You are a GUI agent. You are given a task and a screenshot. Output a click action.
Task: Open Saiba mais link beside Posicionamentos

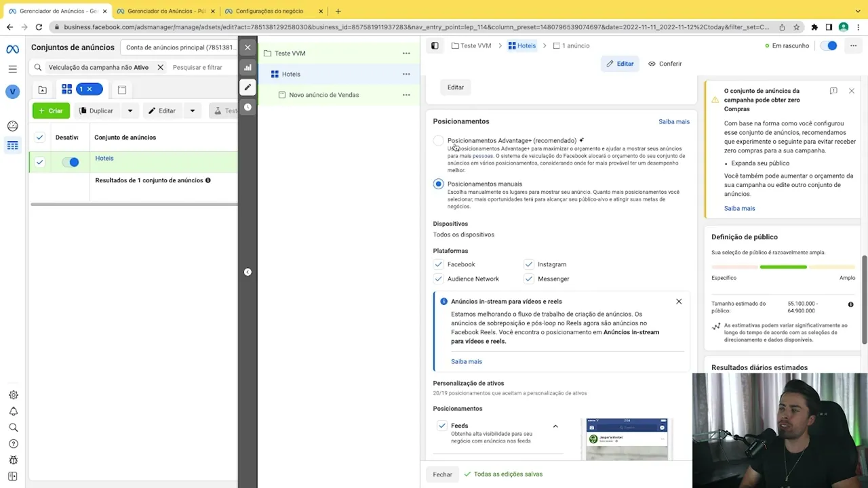[674, 121]
